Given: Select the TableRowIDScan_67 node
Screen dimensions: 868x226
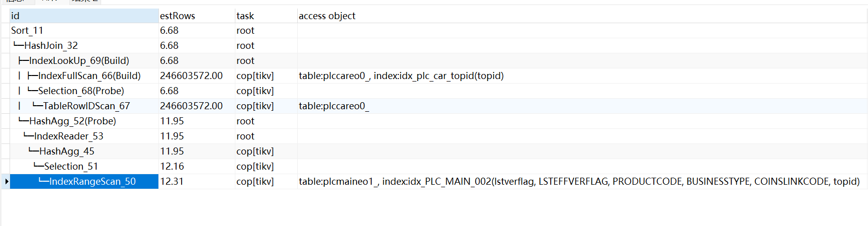Looking at the screenshot, I should (86, 106).
